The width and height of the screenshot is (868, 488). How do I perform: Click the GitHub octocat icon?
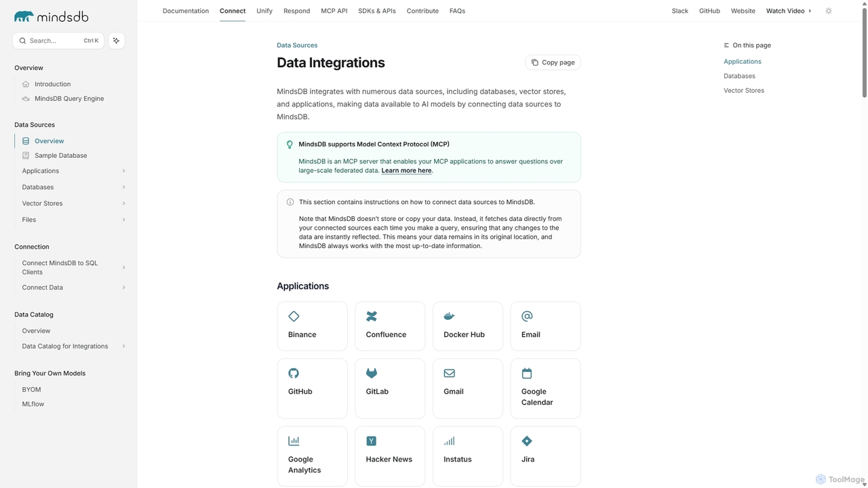294,373
